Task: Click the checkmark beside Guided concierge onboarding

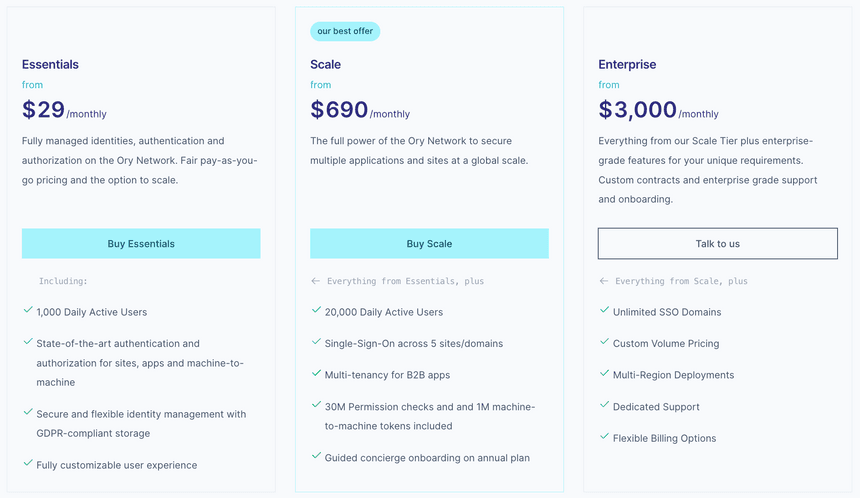Action: (x=316, y=457)
